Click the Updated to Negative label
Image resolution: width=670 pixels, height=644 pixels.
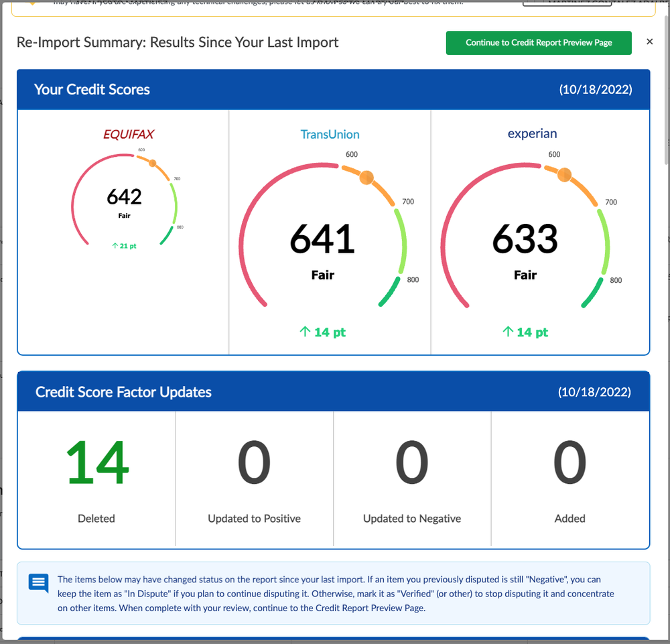tap(412, 519)
